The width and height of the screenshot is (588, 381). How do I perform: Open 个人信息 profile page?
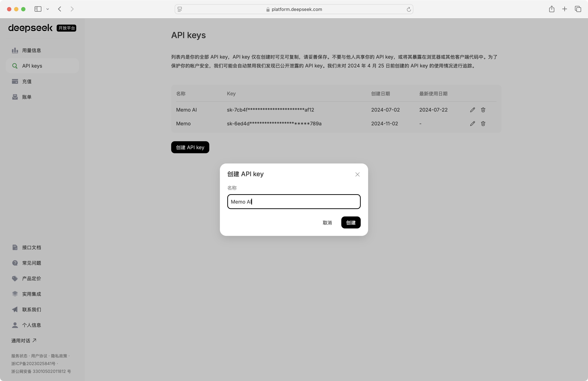pos(42,325)
